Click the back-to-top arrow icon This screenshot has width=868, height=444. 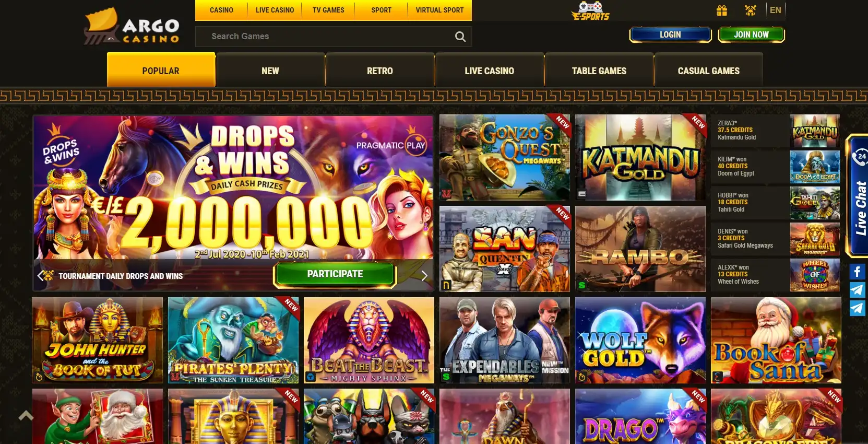pyautogui.click(x=26, y=416)
